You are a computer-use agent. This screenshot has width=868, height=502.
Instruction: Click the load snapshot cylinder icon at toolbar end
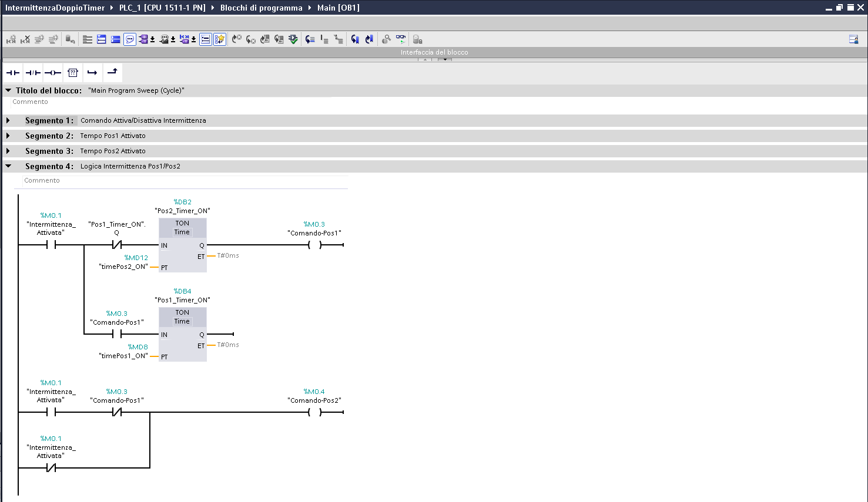pyautogui.click(x=417, y=39)
